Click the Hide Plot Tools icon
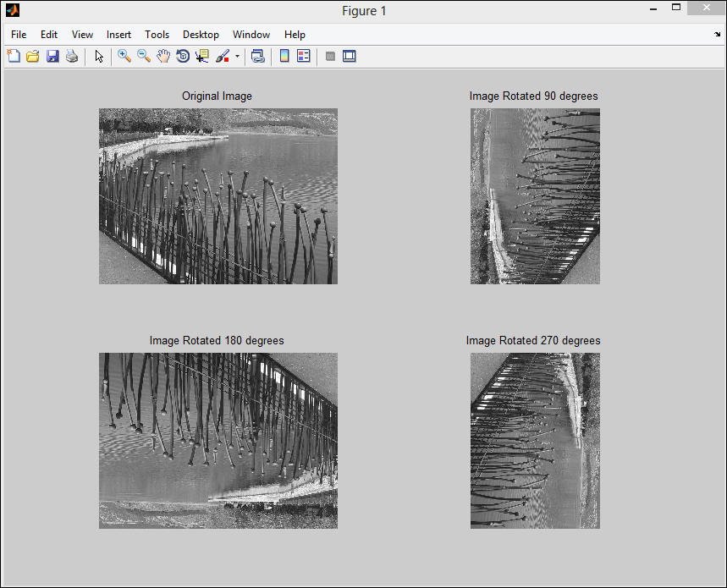Image resolution: width=727 pixels, height=588 pixels. tap(330, 57)
